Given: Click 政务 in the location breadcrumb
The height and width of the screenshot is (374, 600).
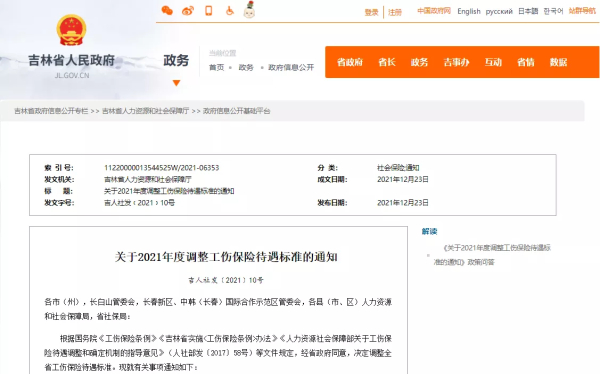Looking at the screenshot, I should [246, 67].
